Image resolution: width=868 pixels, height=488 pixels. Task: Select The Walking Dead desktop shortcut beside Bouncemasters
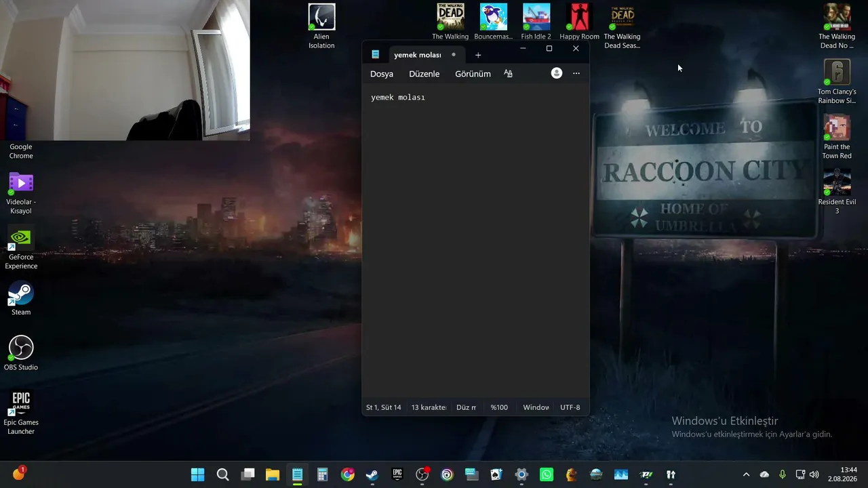click(450, 22)
